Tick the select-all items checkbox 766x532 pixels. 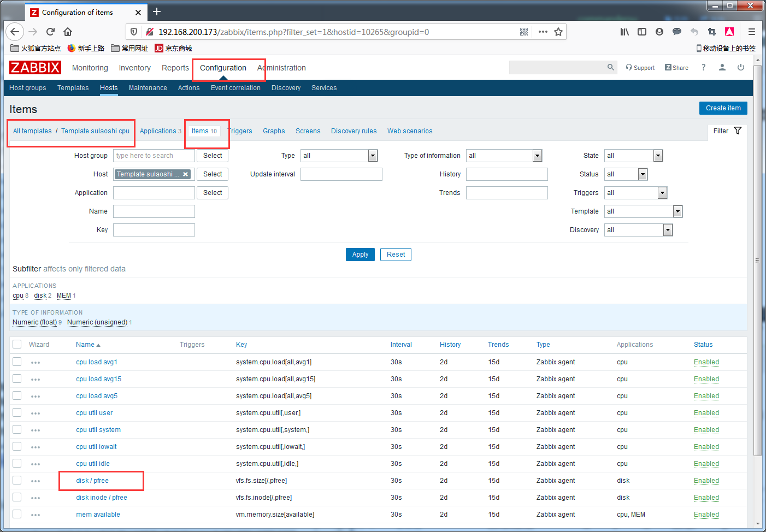[x=17, y=344]
